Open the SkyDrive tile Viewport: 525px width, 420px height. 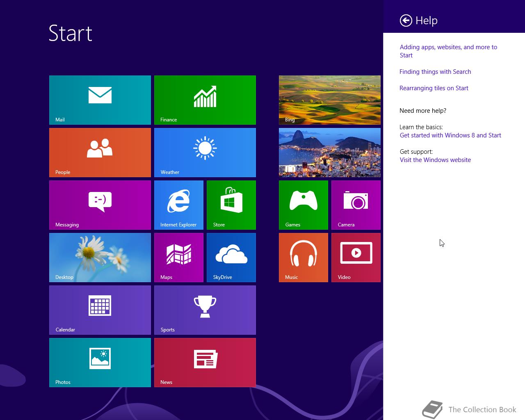231,258
